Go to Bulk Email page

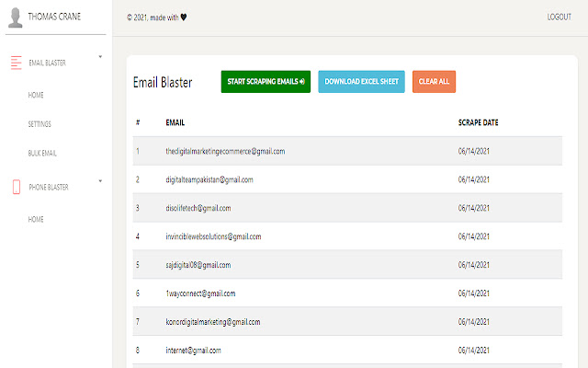pyautogui.click(x=42, y=153)
